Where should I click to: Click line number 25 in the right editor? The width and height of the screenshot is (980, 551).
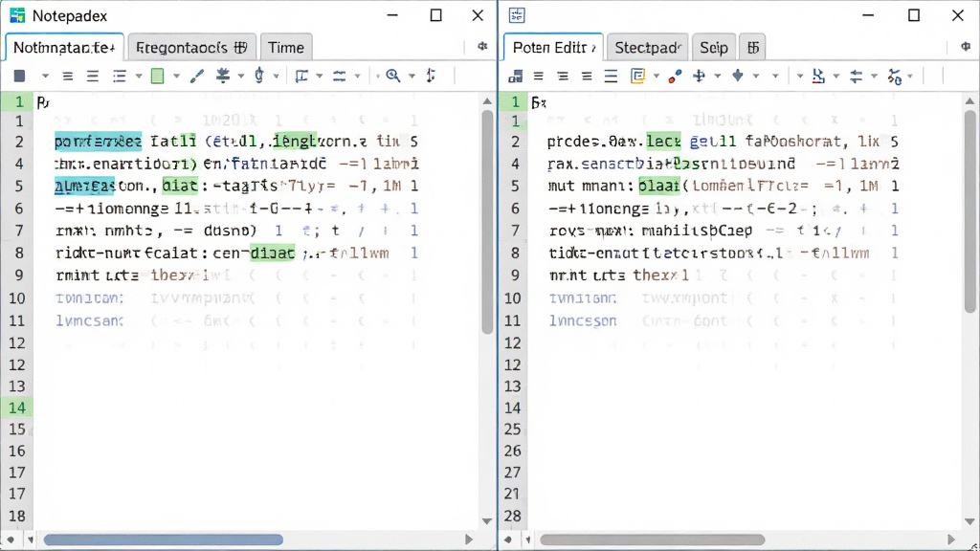[x=513, y=430]
